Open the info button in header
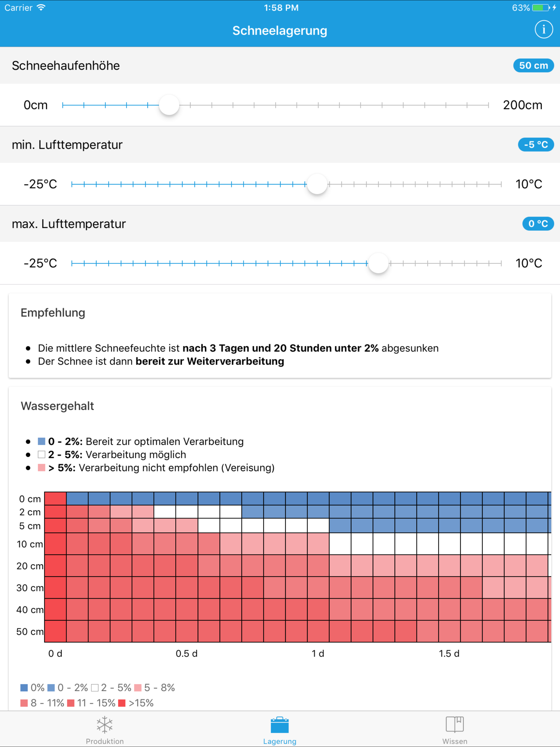Viewport: 560px width, 747px height. [543, 30]
